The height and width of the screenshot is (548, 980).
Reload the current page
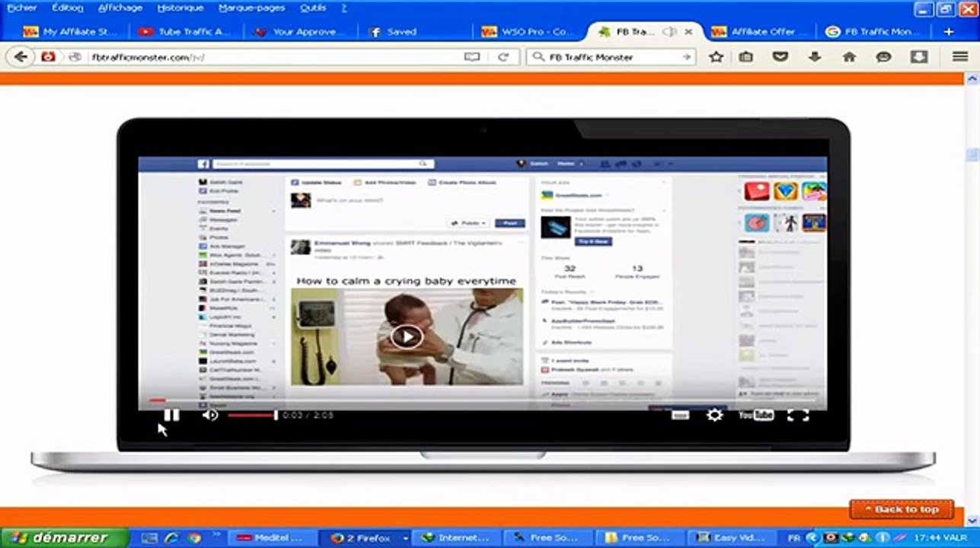[503, 57]
